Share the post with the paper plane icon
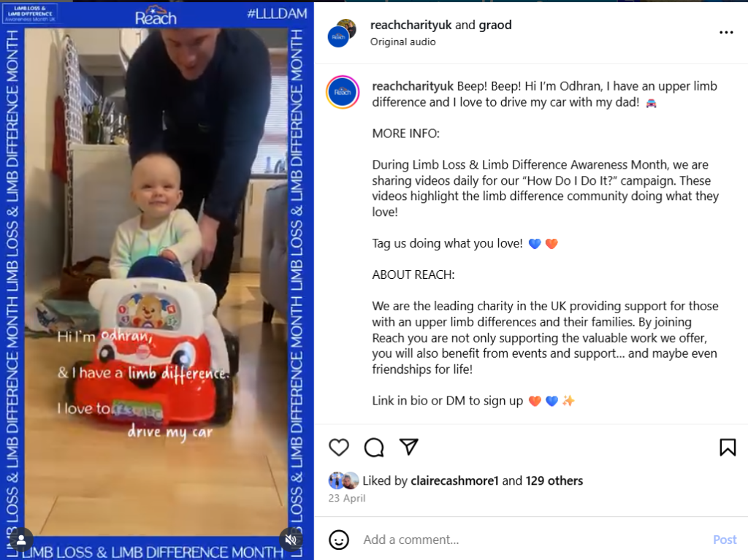This screenshot has height=560, width=748. pos(409,447)
